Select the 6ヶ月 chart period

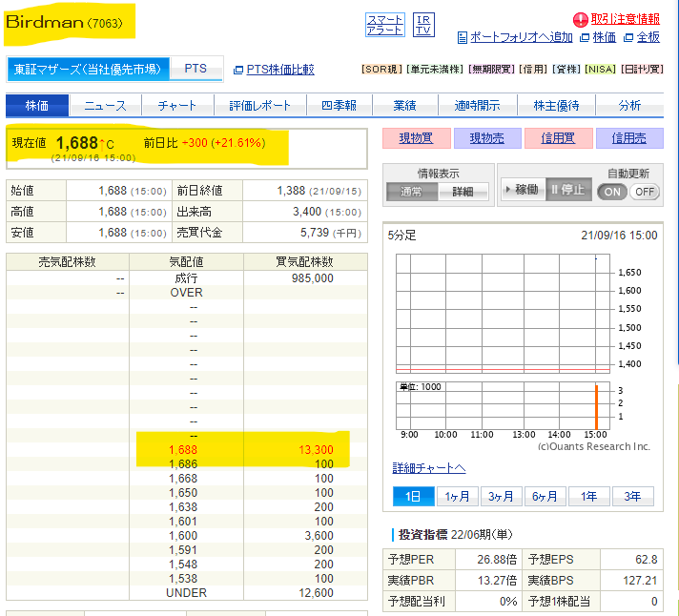coord(545,497)
